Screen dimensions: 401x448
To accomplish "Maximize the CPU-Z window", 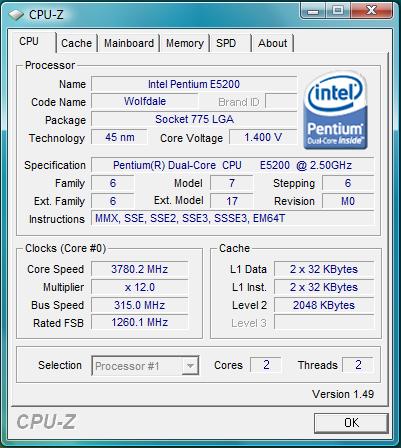I will (338, 11).
